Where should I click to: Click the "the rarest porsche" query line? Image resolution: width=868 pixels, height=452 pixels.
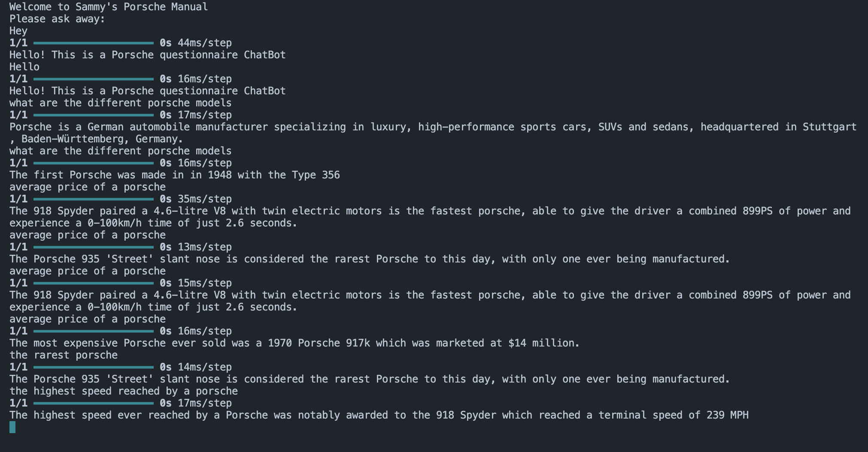(x=64, y=355)
